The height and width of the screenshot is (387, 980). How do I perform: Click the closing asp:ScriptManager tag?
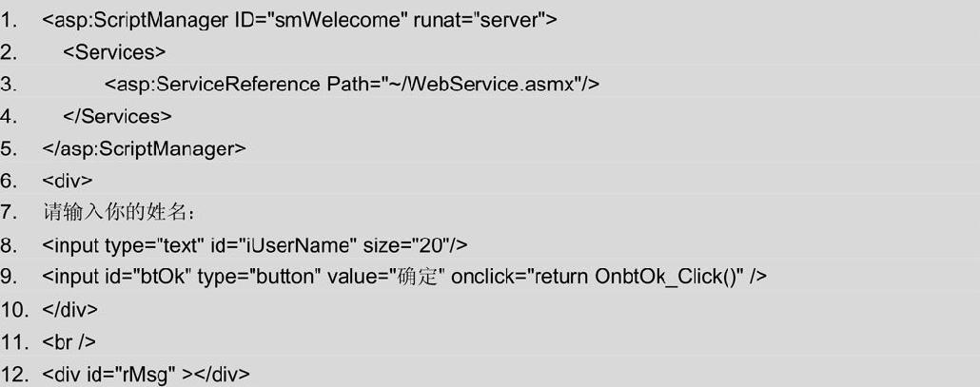[145, 148]
